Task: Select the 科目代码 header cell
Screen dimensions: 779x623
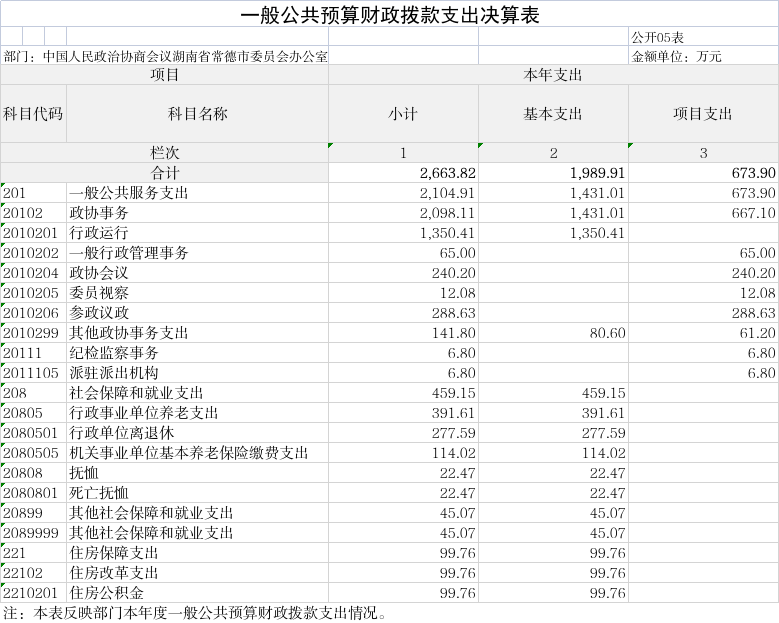Action: [x=33, y=114]
